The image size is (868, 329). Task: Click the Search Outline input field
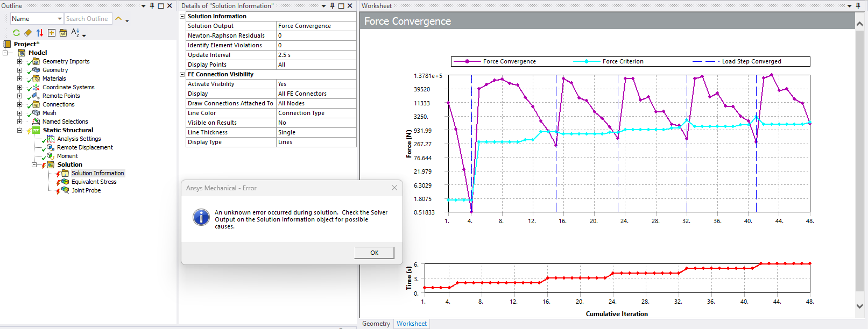pos(88,19)
